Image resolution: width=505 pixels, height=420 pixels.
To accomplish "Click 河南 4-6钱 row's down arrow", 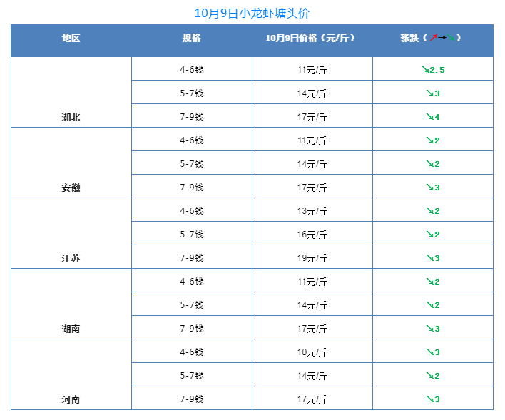I will [x=429, y=352].
